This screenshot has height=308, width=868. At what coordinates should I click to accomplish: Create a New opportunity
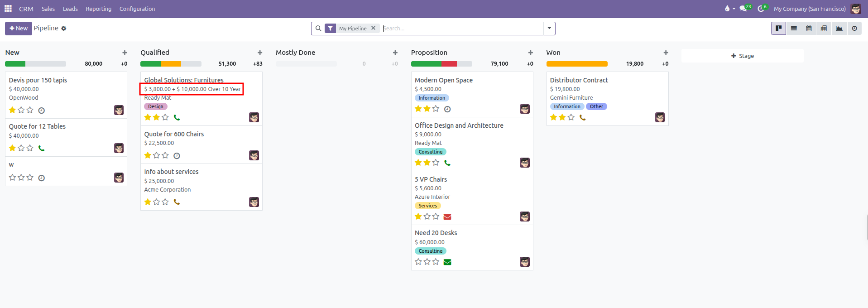point(19,29)
